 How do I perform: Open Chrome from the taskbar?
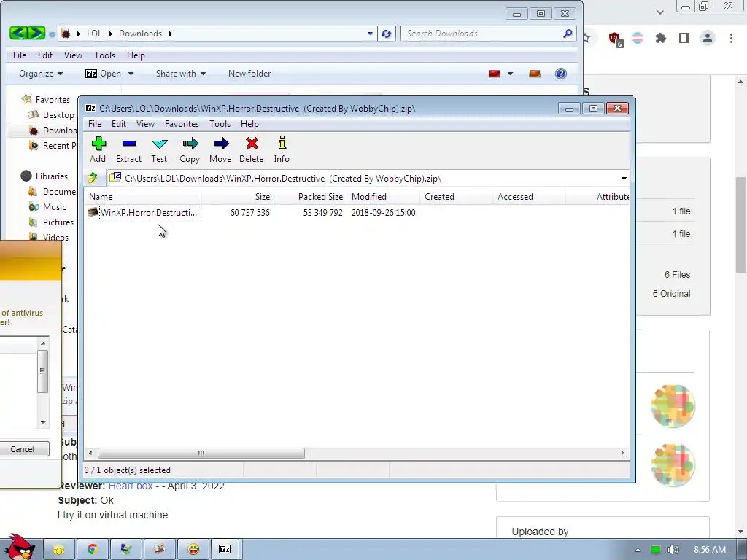click(x=93, y=550)
